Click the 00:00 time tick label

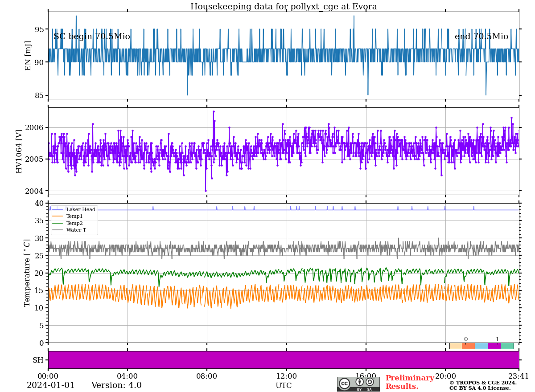click(48, 376)
